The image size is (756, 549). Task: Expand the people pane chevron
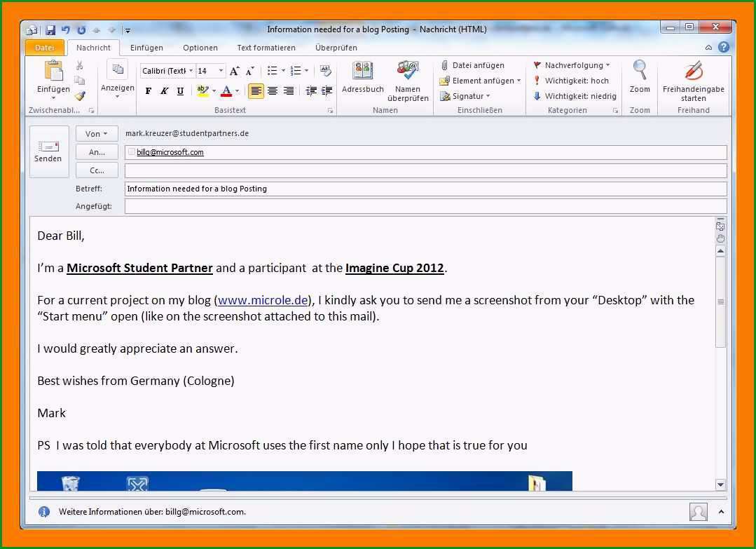[721, 512]
